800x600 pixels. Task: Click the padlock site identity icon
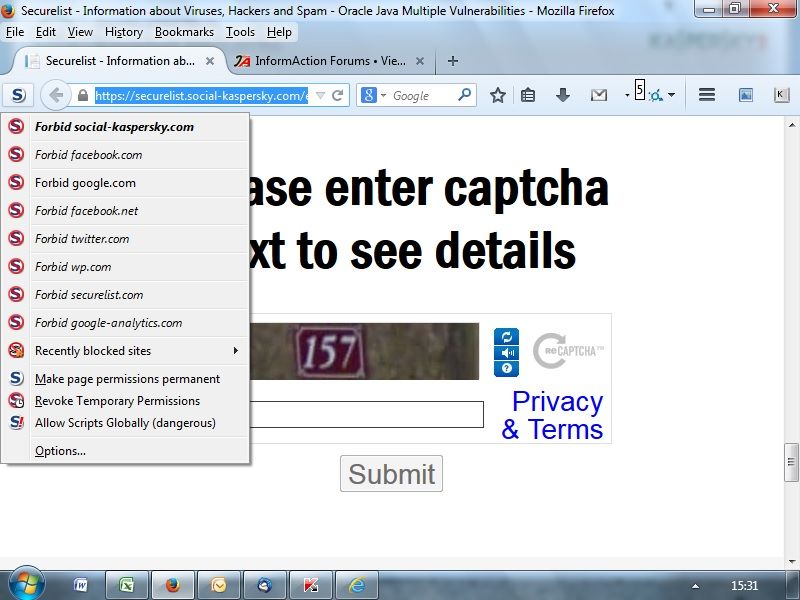tap(83, 95)
